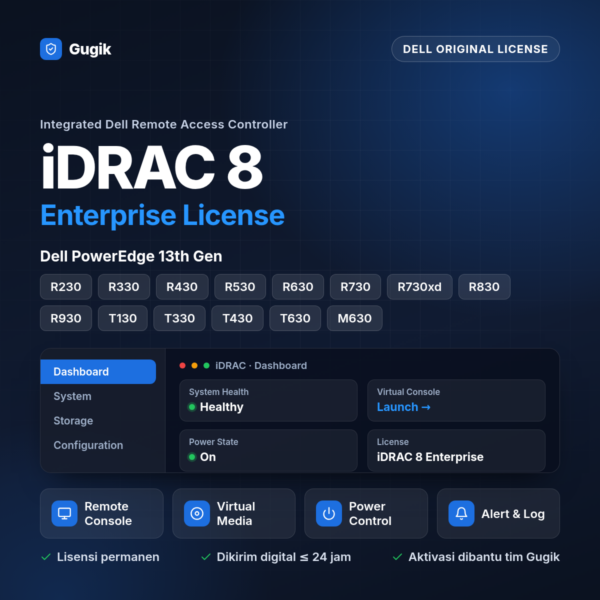The height and width of the screenshot is (600, 600).
Task: Select the R930 model chip
Action: click(x=66, y=318)
